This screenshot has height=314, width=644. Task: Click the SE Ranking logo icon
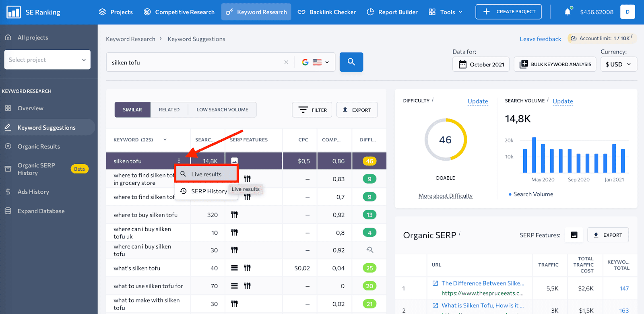click(x=14, y=12)
